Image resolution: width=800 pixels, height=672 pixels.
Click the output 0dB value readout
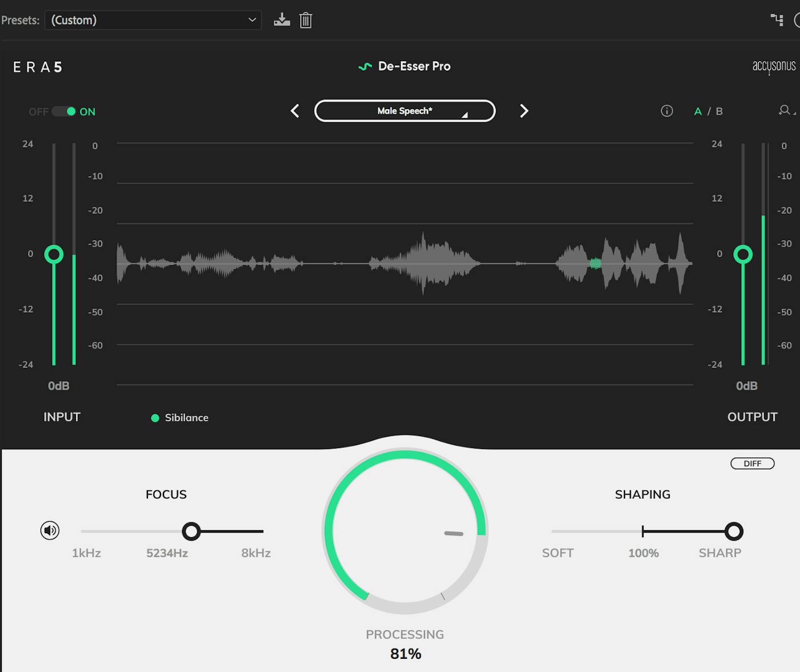746,386
